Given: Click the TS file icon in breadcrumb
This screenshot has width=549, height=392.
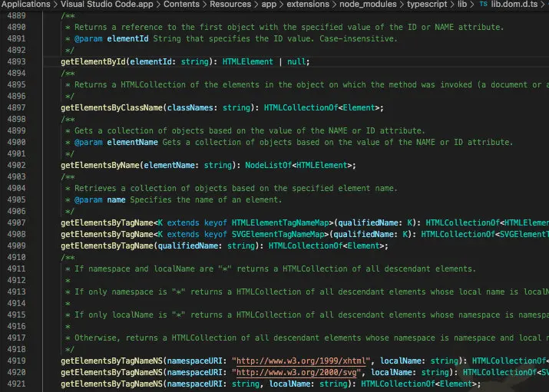Looking at the screenshot, I should click(x=483, y=4).
